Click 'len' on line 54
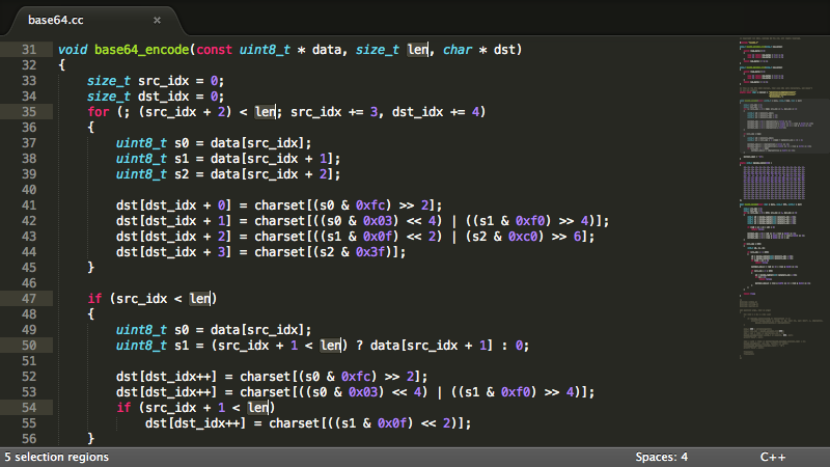Screen dimensions: 831x468 point(258,408)
